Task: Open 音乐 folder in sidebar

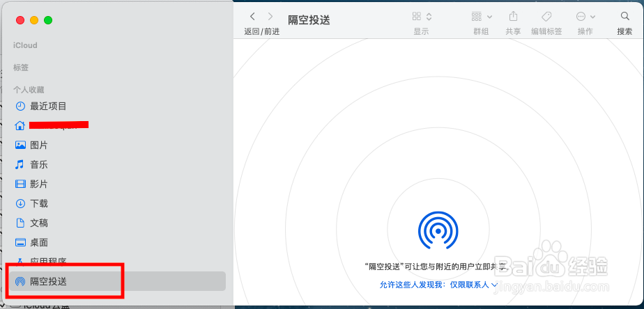Action: tap(118, 164)
